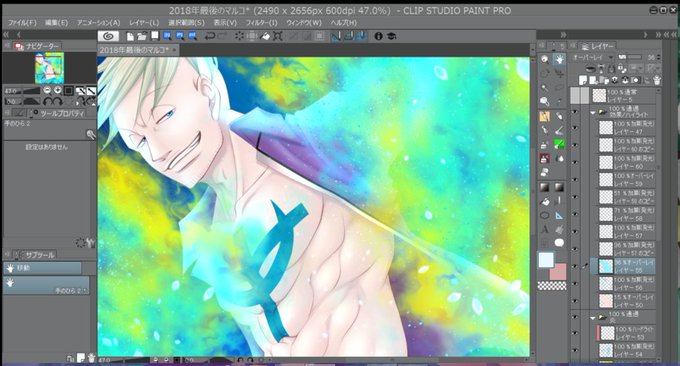Select the Auto select magic wand tool
680x366 pixels.
click(x=545, y=88)
